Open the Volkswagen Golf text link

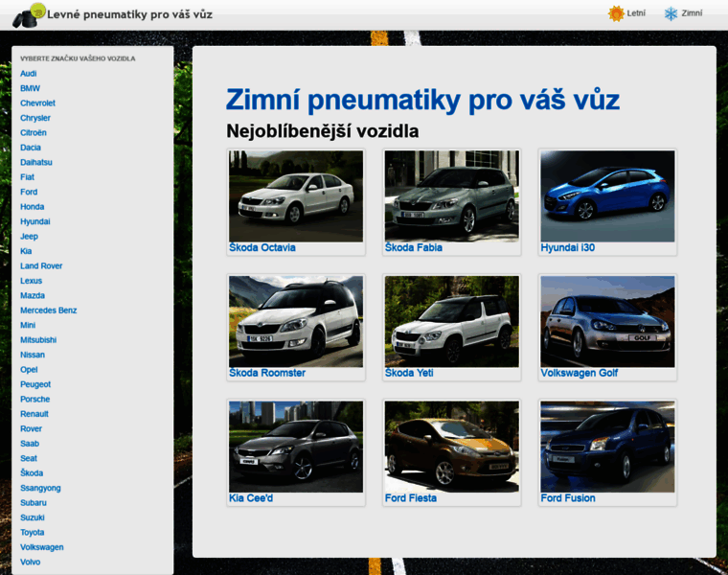[580, 373]
